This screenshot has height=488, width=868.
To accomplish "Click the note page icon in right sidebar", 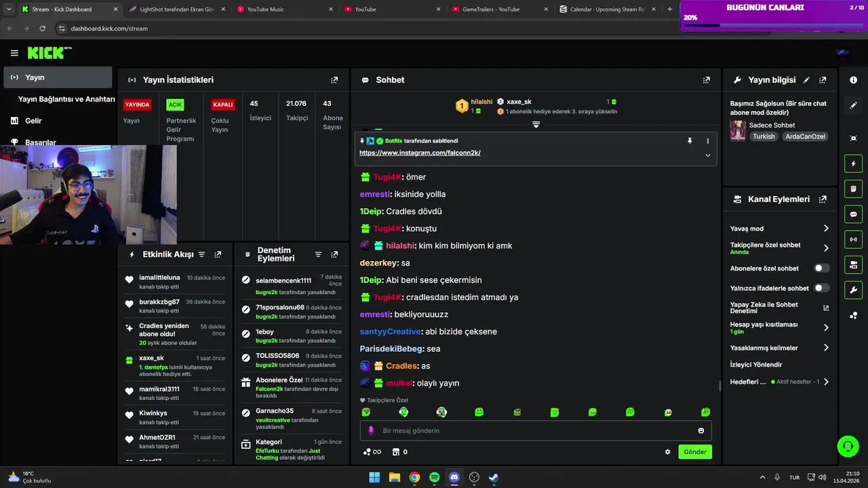I will click(853, 188).
